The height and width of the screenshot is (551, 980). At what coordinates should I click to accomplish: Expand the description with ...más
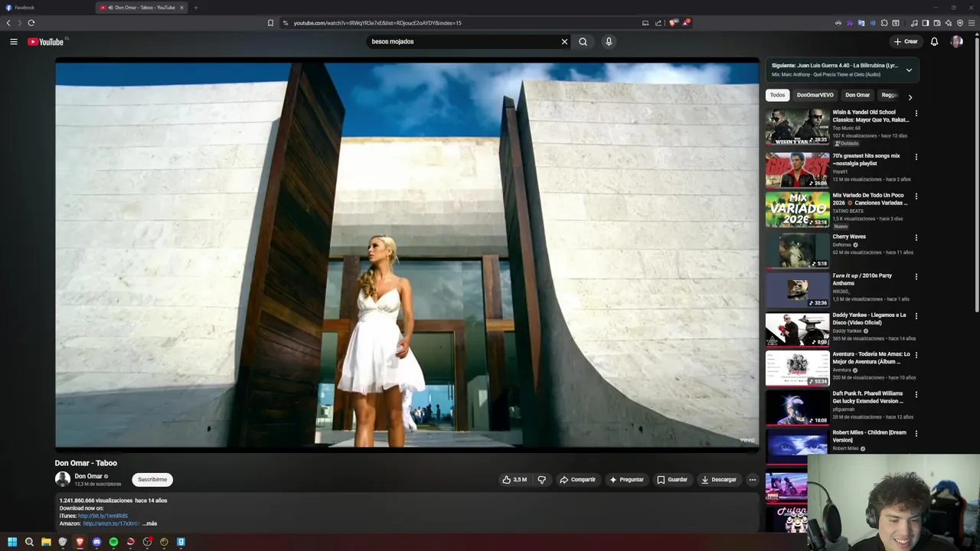point(149,523)
